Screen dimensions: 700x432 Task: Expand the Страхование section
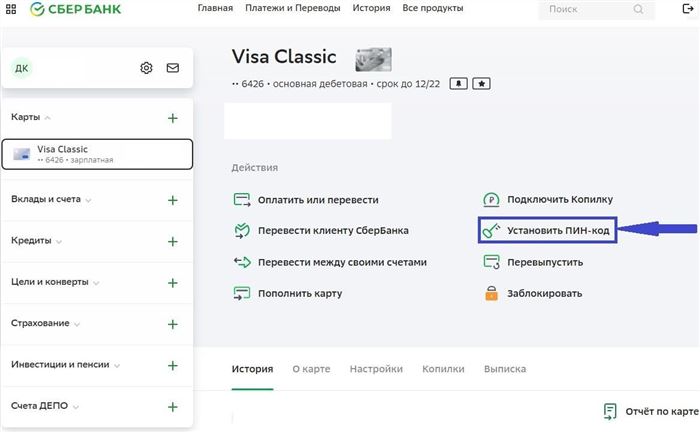tap(77, 324)
